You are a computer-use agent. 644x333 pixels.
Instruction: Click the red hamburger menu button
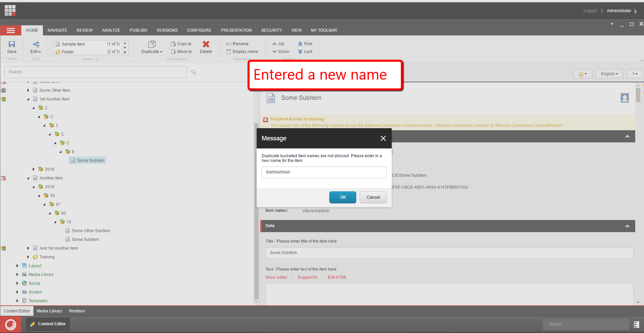(x=11, y=30)
